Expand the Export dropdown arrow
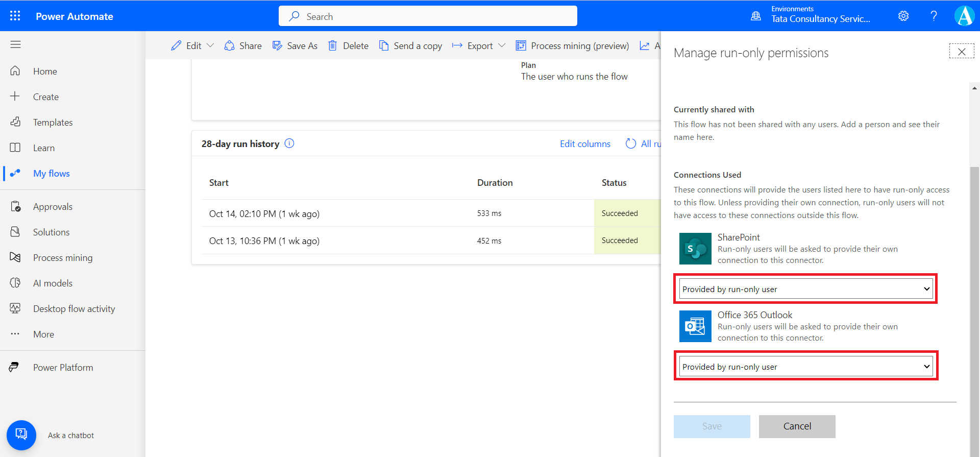This screenshot has width=980, height=457. click(502, 46)
